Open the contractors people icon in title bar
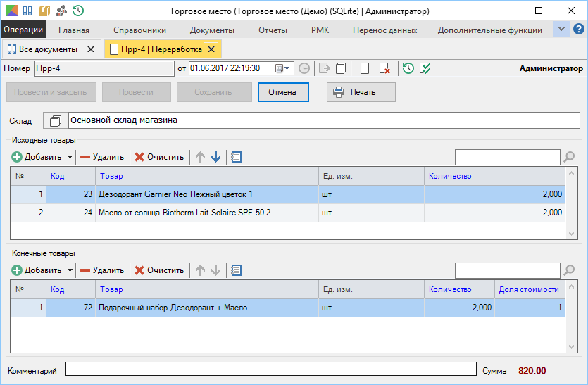 point(61,11)
